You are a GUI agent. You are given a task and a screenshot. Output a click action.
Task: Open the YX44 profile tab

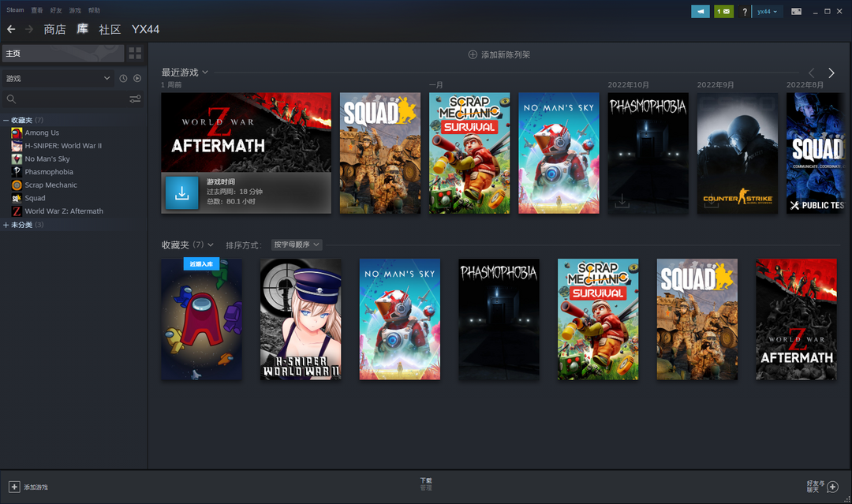146,29
